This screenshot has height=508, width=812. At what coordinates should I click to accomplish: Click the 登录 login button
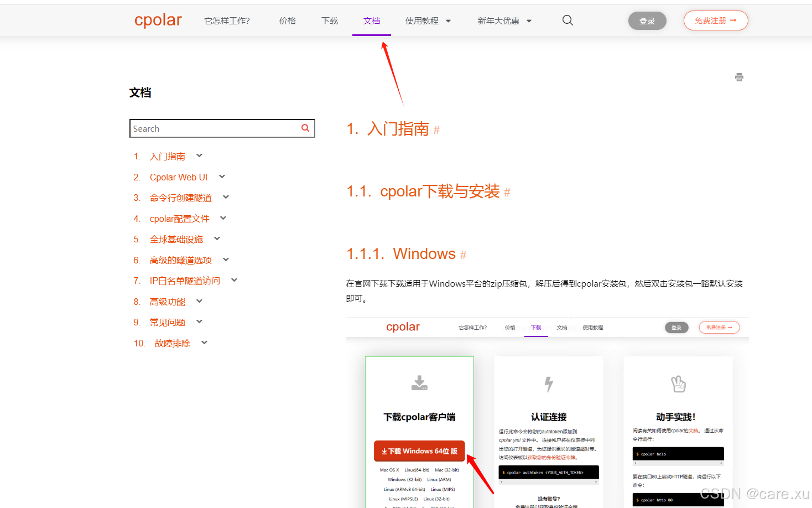click(x=647, y=21)
